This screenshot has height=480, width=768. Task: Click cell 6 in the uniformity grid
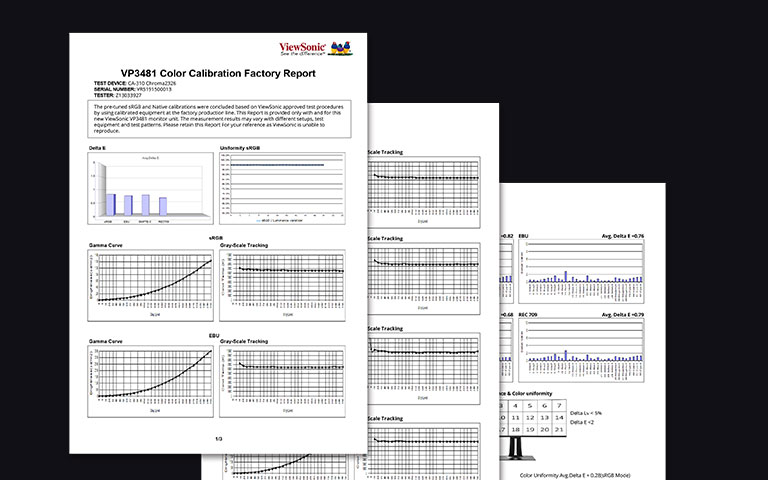tap(545, 406)
